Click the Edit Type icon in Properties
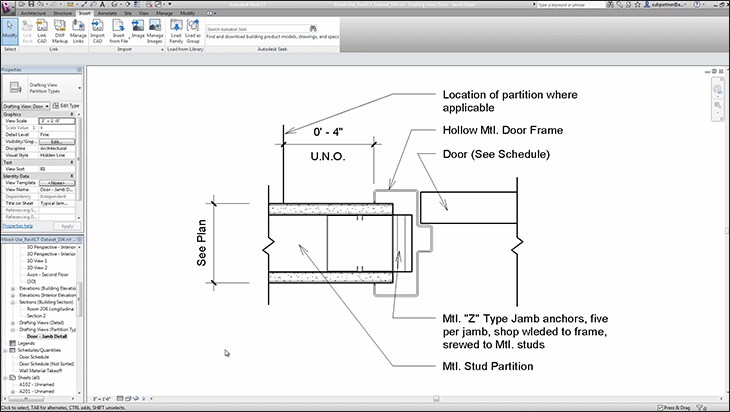 (56, 106)
